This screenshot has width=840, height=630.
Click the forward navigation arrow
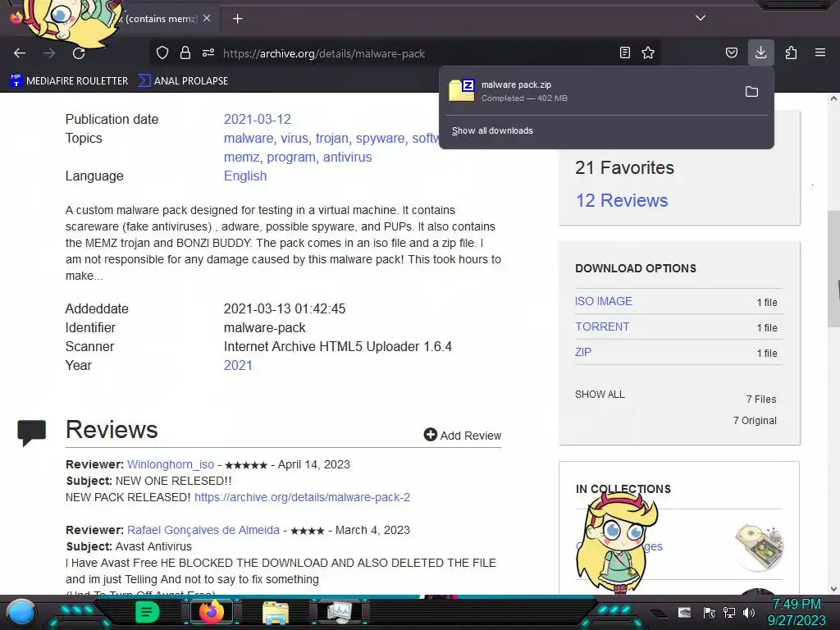point(49,53)
